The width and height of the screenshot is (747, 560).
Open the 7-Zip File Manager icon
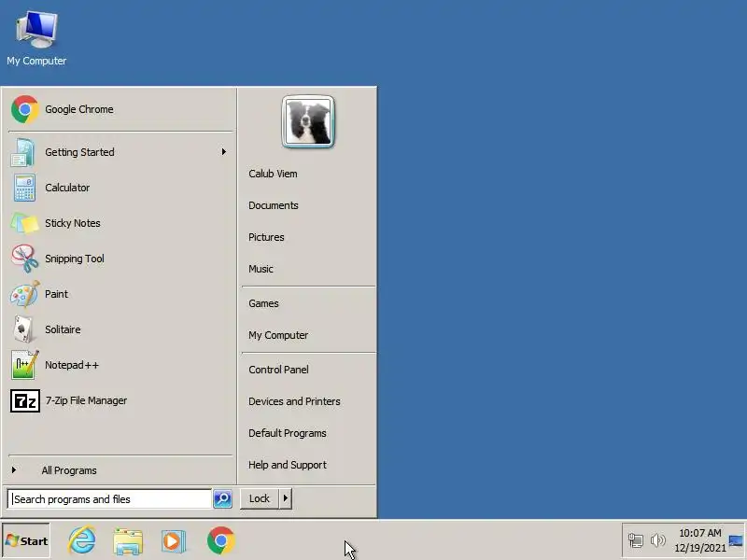tap(25, 400)
